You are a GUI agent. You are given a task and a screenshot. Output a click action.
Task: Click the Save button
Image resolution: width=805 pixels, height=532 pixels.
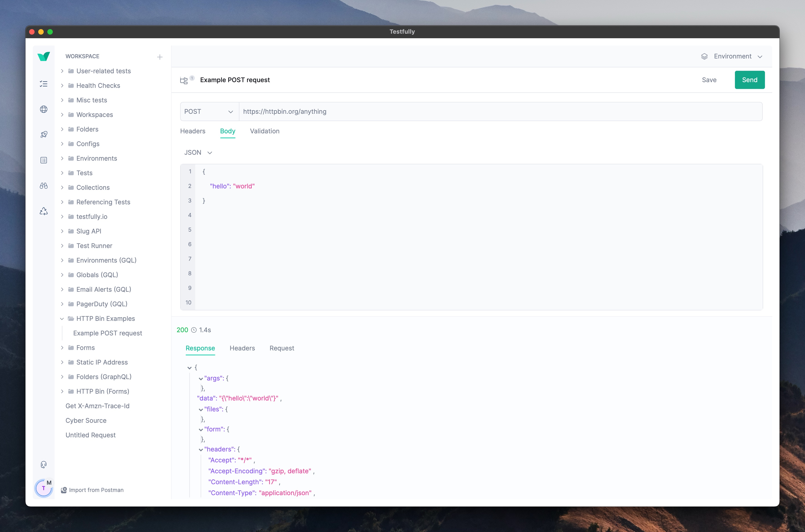coord(709,80)
